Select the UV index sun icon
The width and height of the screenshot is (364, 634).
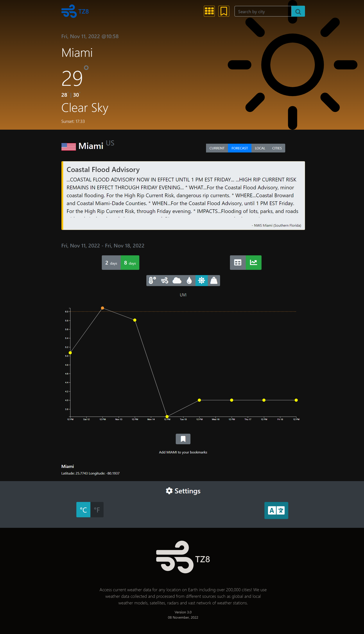pyautogui.click(x=201, y=280)
